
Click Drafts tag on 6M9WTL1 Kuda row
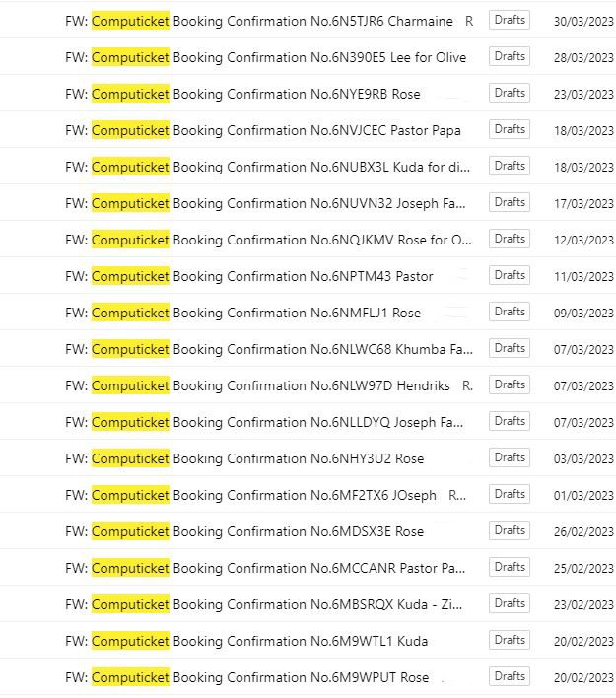(x=510, y=641)
